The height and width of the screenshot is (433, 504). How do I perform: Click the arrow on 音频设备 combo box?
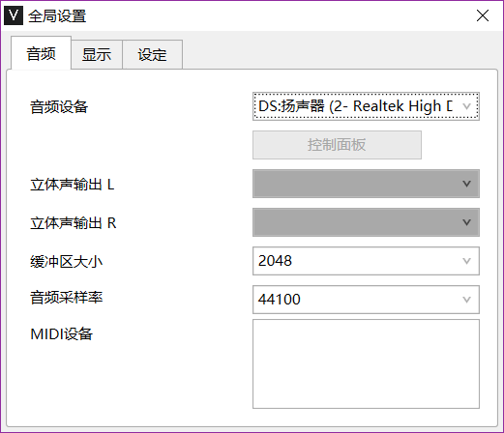point(466,106)
